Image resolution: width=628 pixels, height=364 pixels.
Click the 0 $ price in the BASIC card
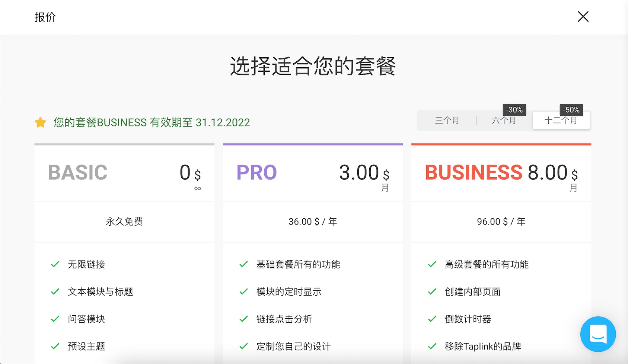[x=190, y=173]
